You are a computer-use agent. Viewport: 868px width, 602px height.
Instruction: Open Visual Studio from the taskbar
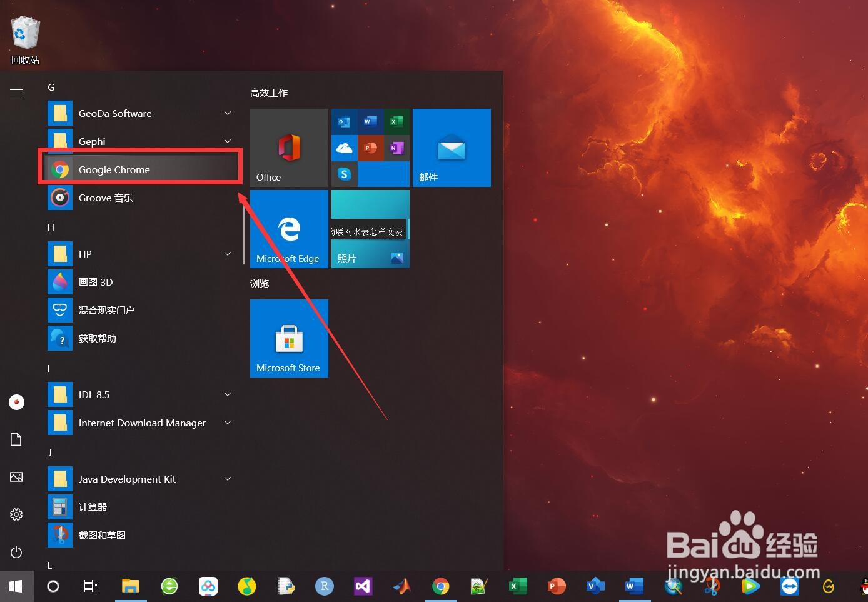click(x=363, y=586)
